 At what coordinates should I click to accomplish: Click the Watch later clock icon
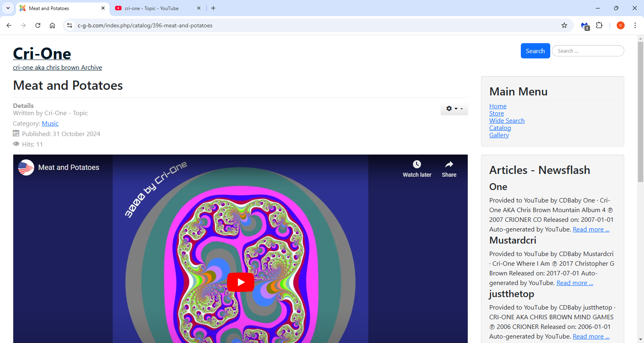(x=417, y=164)
